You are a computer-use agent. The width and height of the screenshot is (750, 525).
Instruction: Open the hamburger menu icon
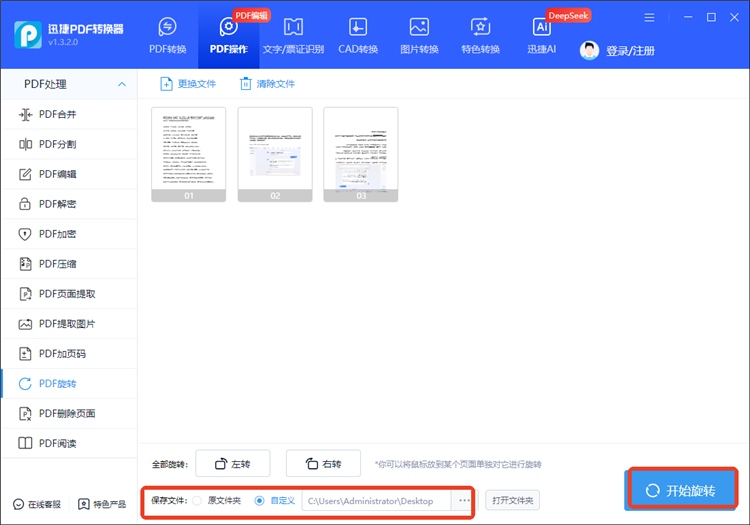(x=649, y=18)
